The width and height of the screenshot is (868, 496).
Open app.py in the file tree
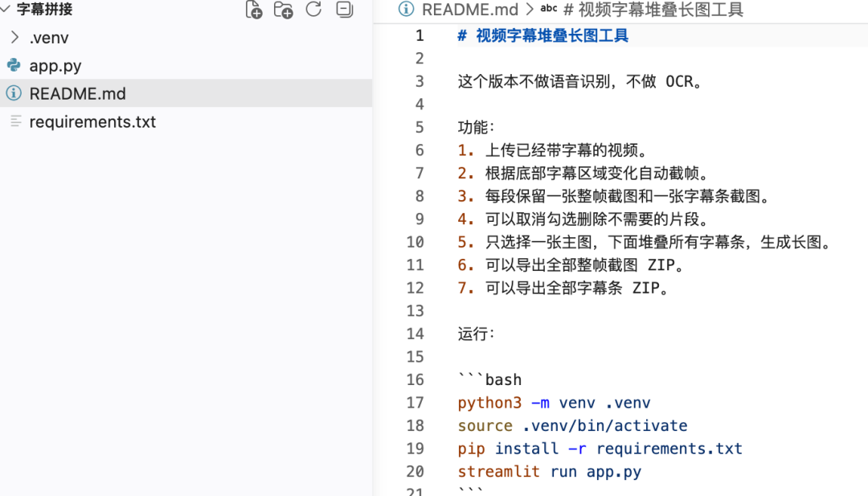pyautogui.click(x=186, y=65)
